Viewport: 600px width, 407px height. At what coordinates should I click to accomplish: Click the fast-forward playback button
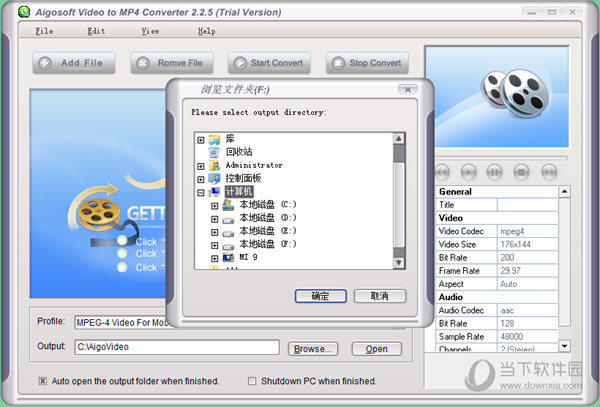(x=547, y=172)
